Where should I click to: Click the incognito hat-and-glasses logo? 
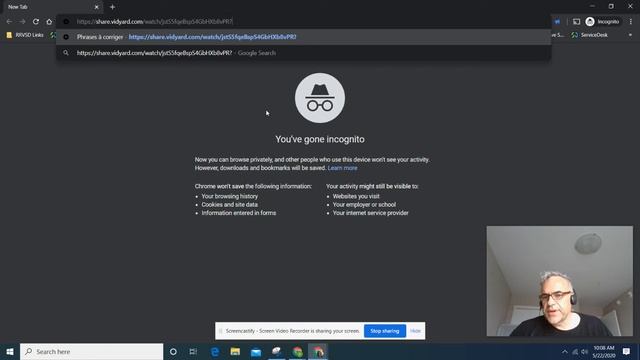coord(320,98)
